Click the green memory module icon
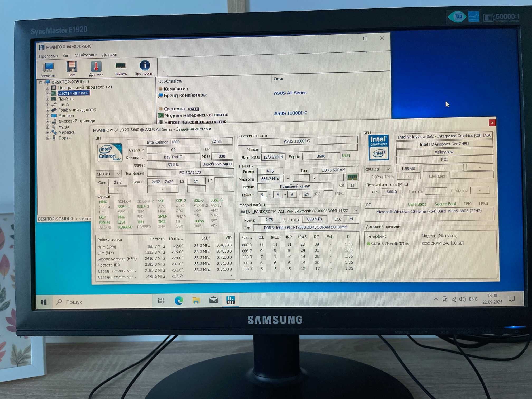The width and height of the screenshot is (532, 399). (352, 177)
